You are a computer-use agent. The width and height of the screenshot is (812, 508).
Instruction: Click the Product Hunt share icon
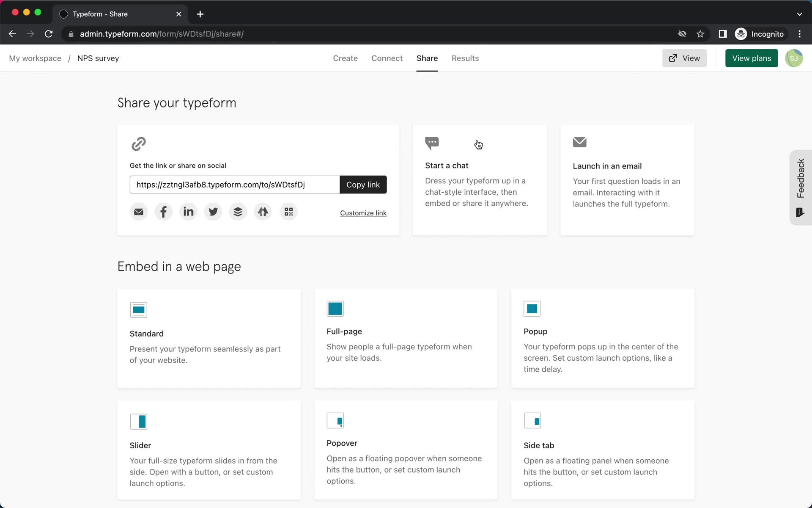(263, 211)
